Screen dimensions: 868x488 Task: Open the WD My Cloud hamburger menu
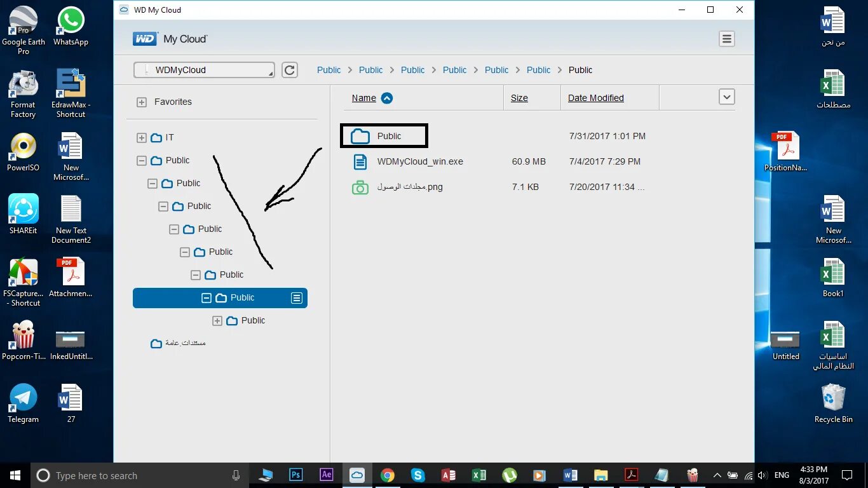[x=727, y=39]
